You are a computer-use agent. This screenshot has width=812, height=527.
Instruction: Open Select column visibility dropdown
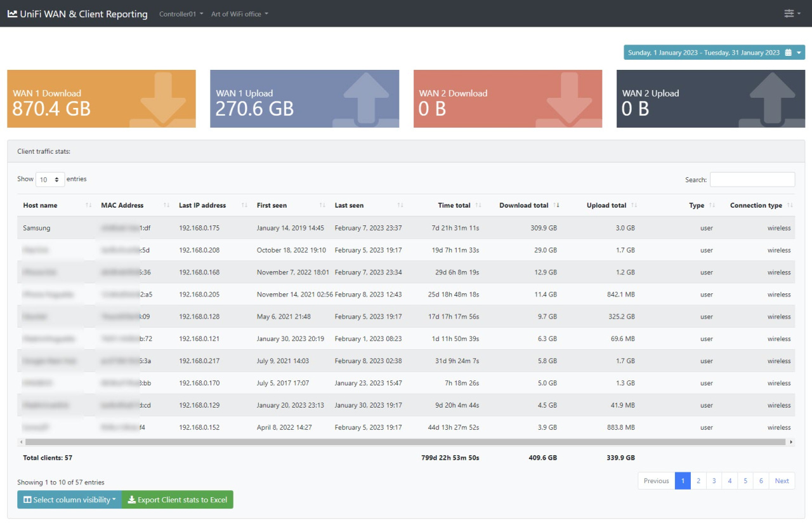coord(69,500)
